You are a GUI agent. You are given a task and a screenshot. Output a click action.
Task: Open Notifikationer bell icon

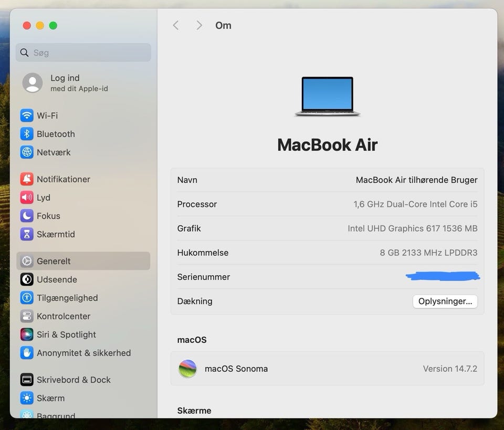(x=27, y=179)
